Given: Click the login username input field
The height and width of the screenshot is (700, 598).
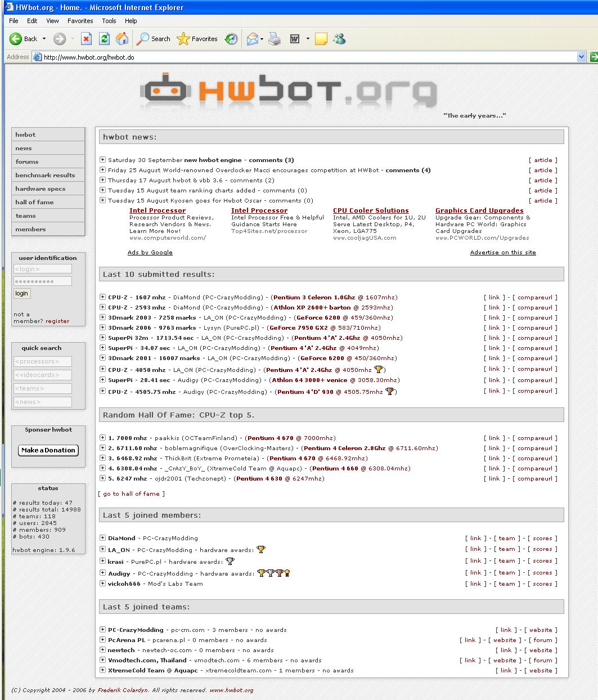Looking at the screenshot, I should (43, 269).
